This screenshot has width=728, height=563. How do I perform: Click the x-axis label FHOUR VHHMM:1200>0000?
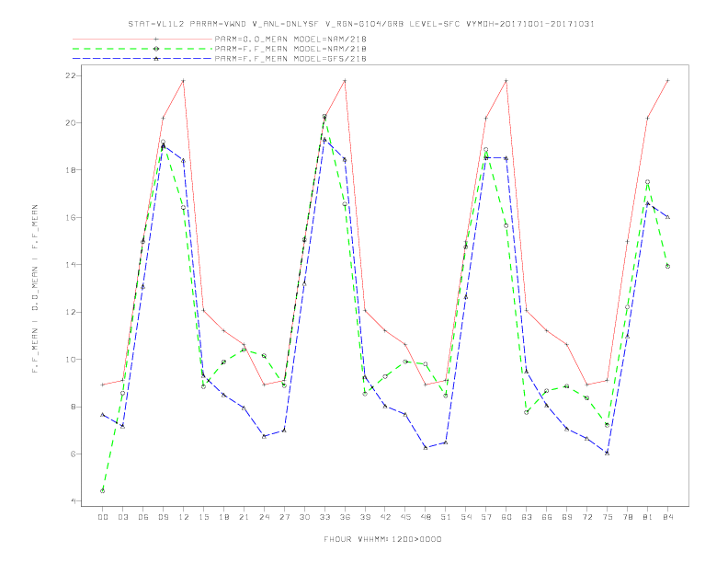point(382,539)
